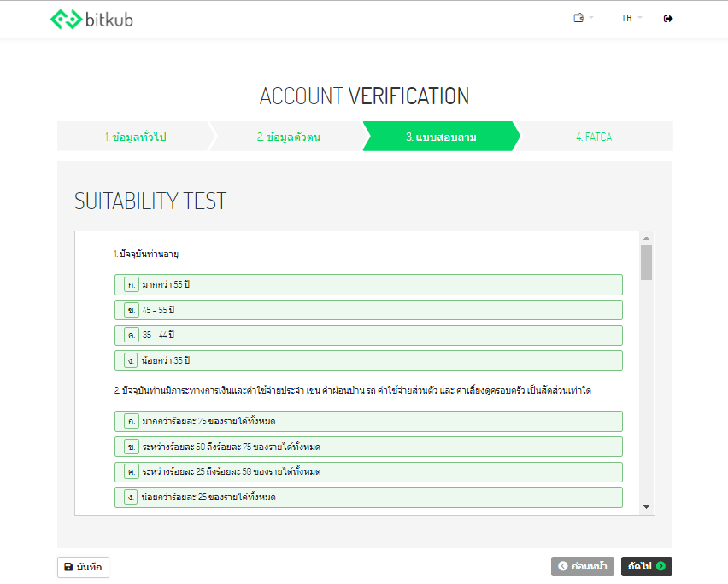The image size is (728, 584).
Task: Click the scrollbar up arrow
Action: point(647,238)
